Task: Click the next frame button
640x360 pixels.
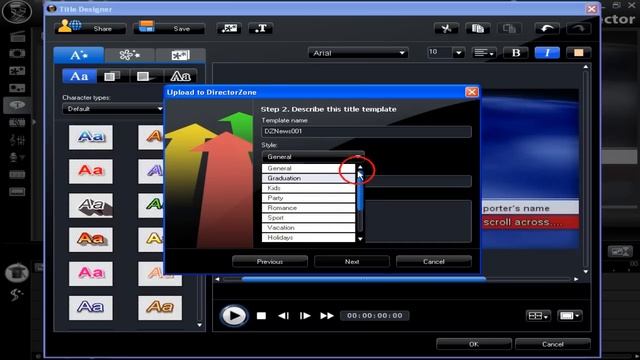Action: pyautogui.click(x=305, y=316)
